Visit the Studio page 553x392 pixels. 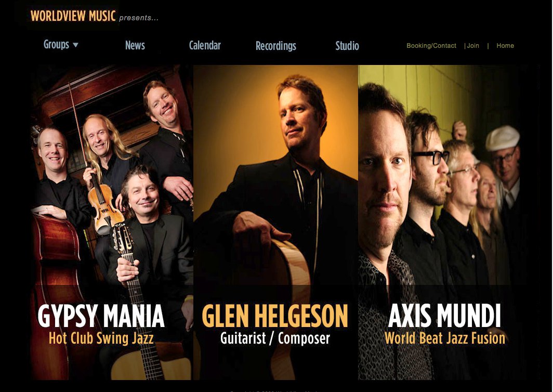point(347,46)
